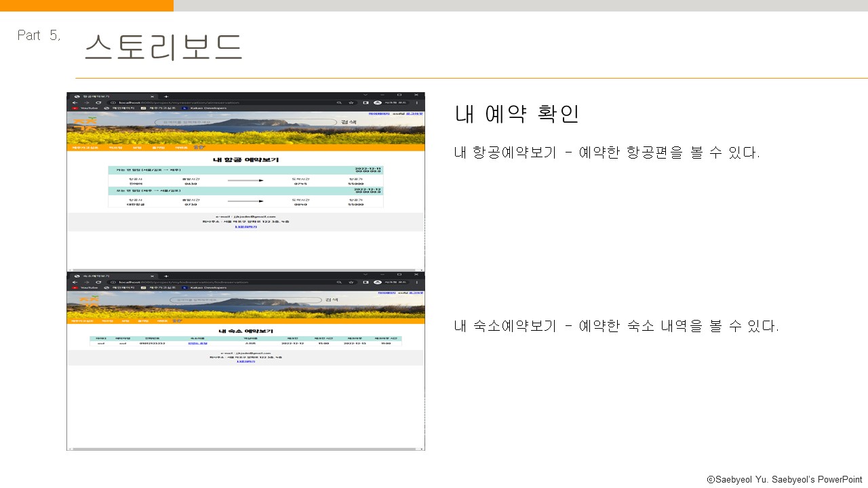Open Kakao Developers bookmark in the lower browser
Viewport: 868px width, 488px height.
(203, 287)
